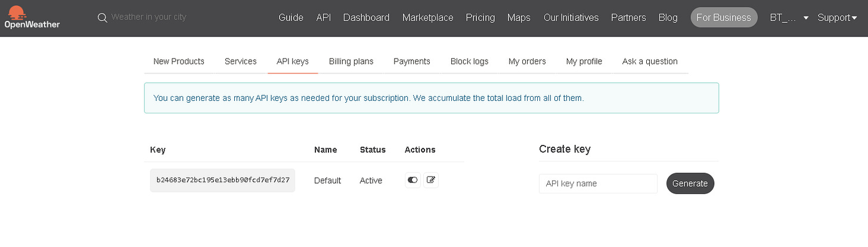Open the Payments tab

coord(412,61)
